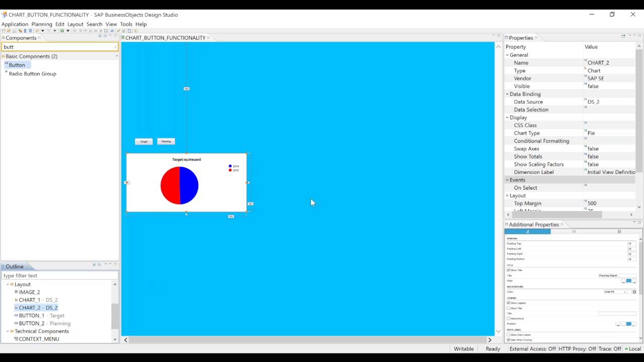Open the Solid Fill background dropdown

(x=615, y=292)
